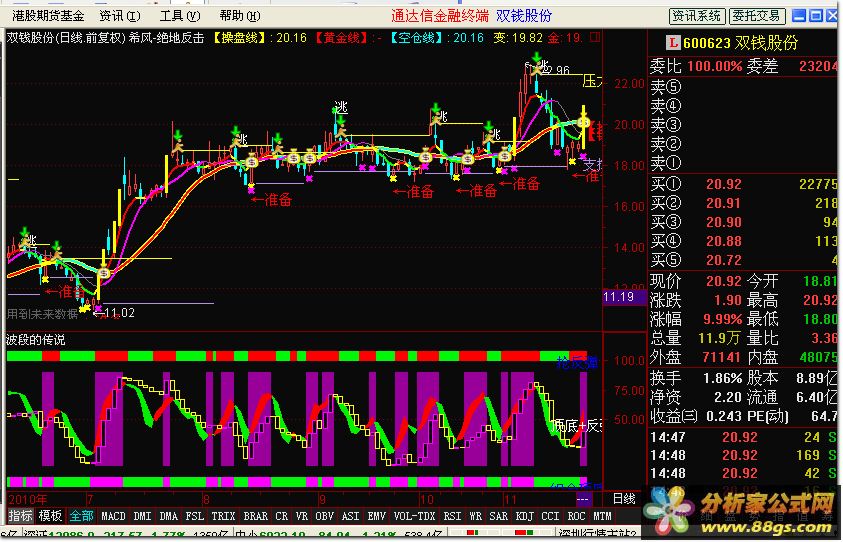Screen dimensions: 843x542
Task: Select the WR indicator tab
Action: pyautogui.click(x=475, y=516)
